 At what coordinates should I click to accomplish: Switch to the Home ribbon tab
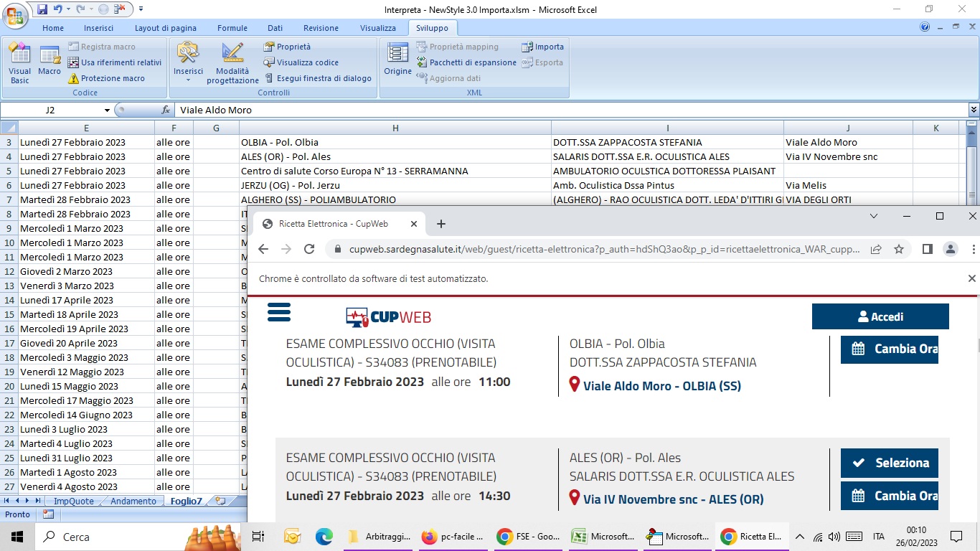pos(53,28)
